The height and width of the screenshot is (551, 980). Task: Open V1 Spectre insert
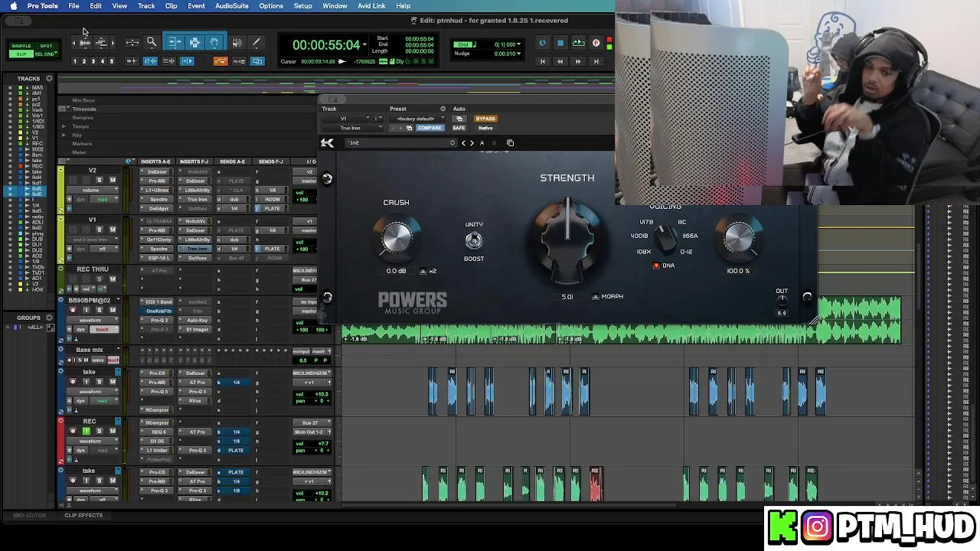(x=158, y=249)
